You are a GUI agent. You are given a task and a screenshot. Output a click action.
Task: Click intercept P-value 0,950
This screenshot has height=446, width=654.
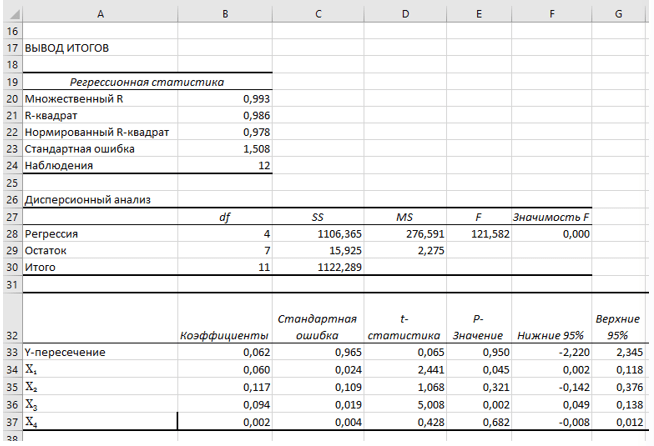tap(479, 352)
